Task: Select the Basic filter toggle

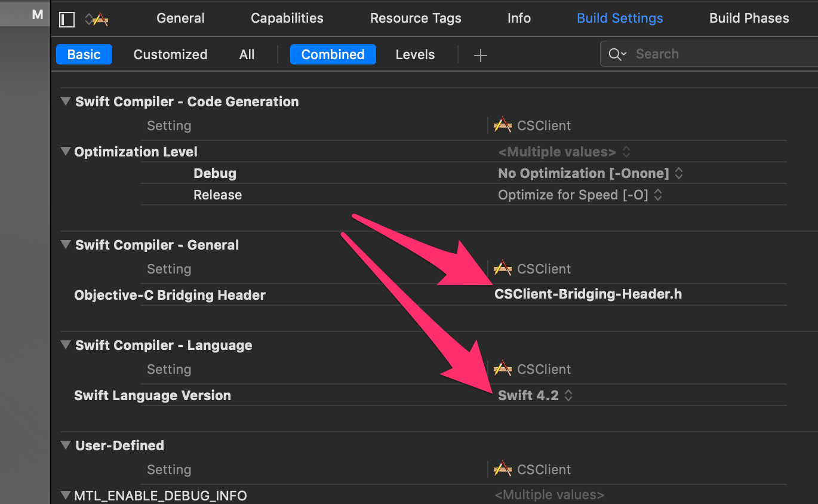Action: [x=84, y=54]
